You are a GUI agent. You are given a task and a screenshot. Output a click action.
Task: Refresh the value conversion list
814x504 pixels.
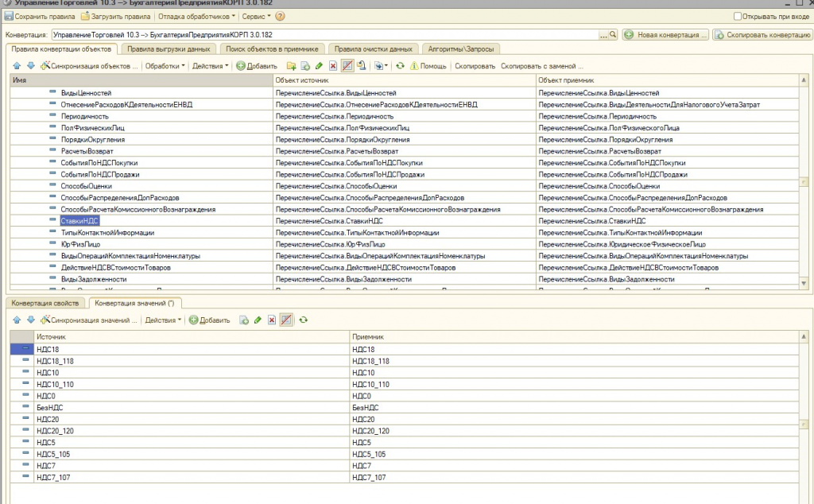[x=303, y=320]
